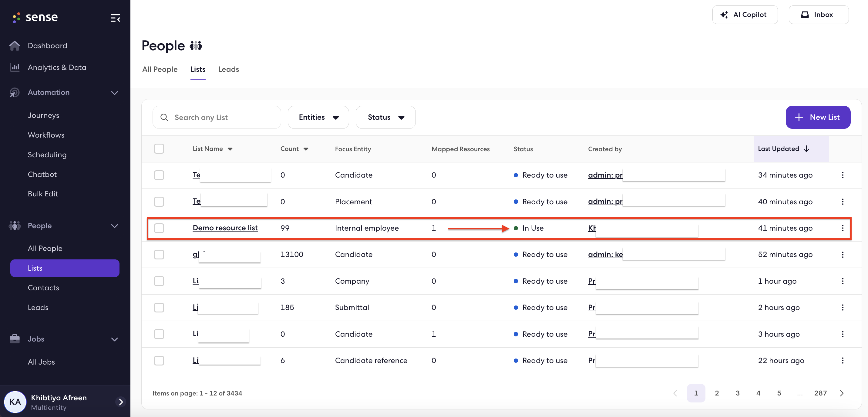Check the 34 minutes ago row checkbox

point(159,175)
